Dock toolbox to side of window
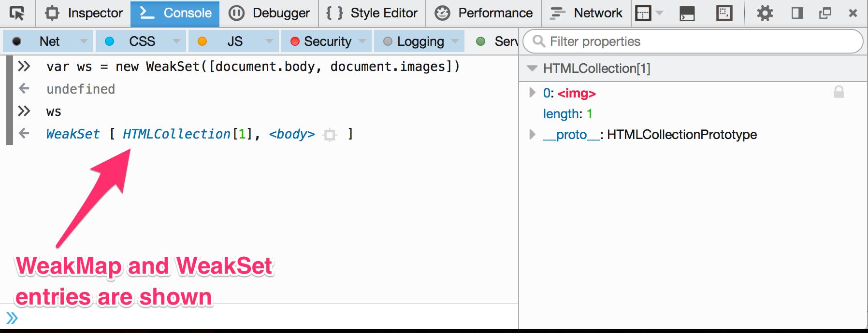 [x=797, y=13]
